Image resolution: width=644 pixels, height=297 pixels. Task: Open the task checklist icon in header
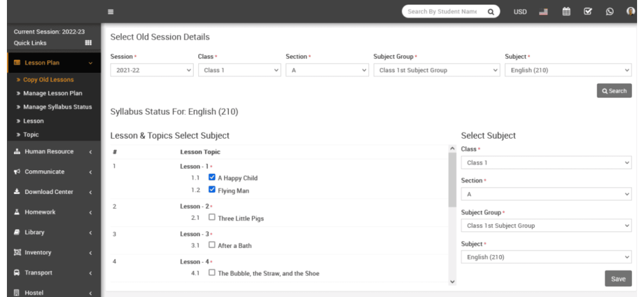[x=587, y=11]
